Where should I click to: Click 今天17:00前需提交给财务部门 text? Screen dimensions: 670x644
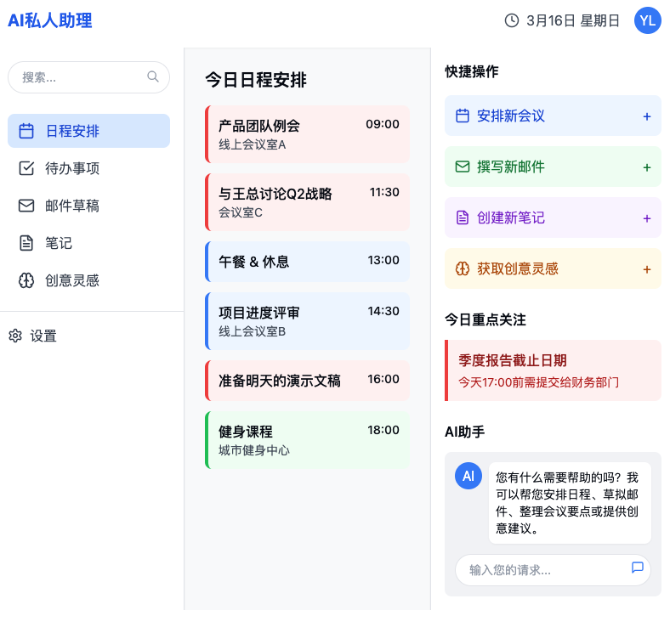coord(538,382)
